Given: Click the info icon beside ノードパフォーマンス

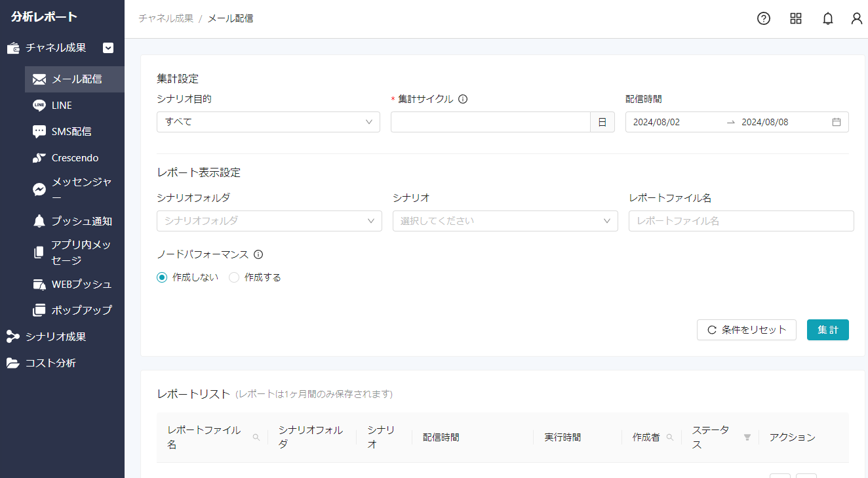Looking at the screenshot, I should [258, 254].
